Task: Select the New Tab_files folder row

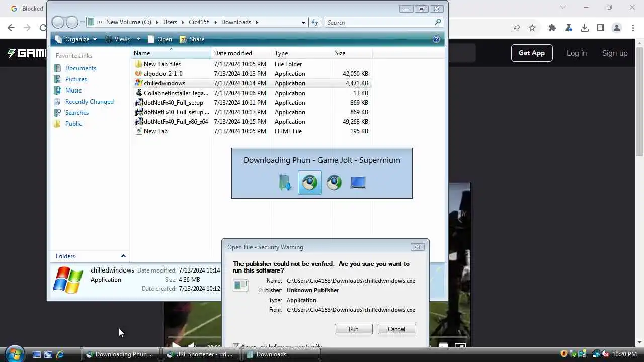Action: (x=252, y=64)
